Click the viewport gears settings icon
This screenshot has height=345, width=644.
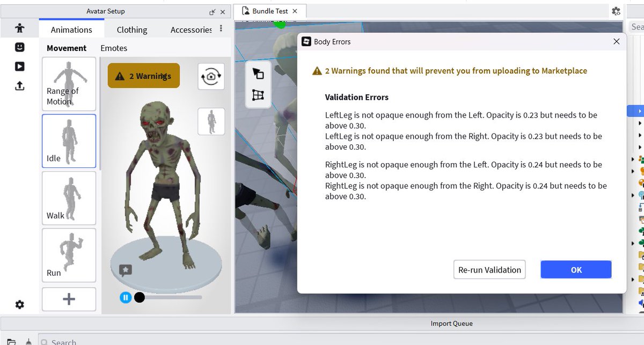click(616, 11)
